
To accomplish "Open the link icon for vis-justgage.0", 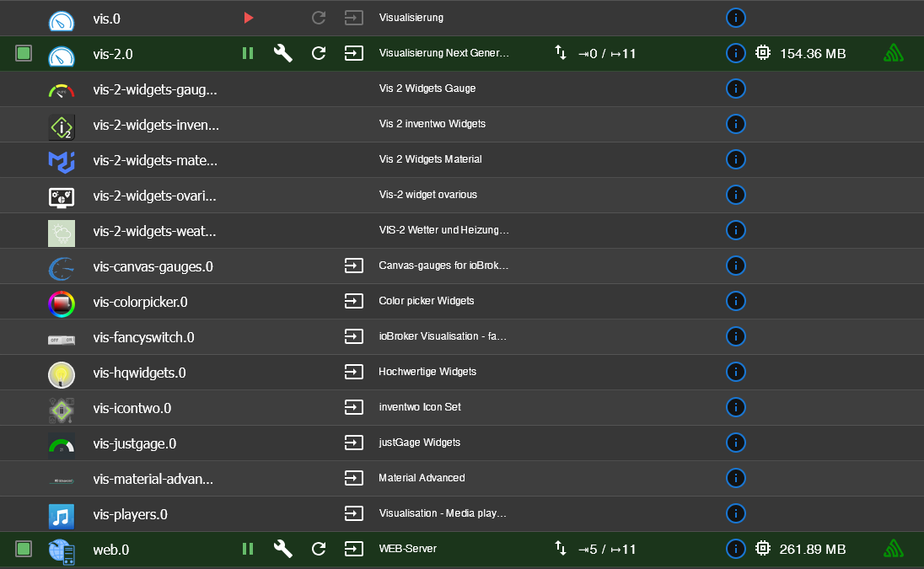I will pyautogui.click(x=353, y=442).
